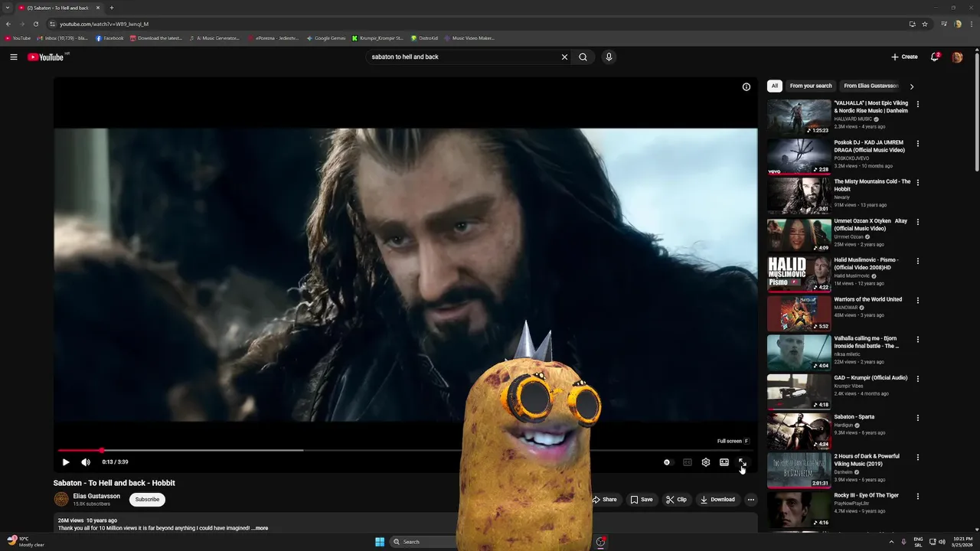The image size is (980, 551).
Task: Open GAD – Krumpir (Official Audio) title
Action: (x=871, y=377)
